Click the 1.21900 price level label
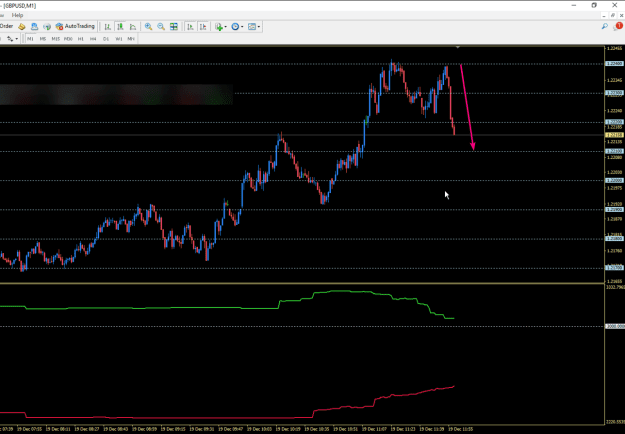Image resolution: width=625 pixels, height=434 pixels. [x=614, y=209]
